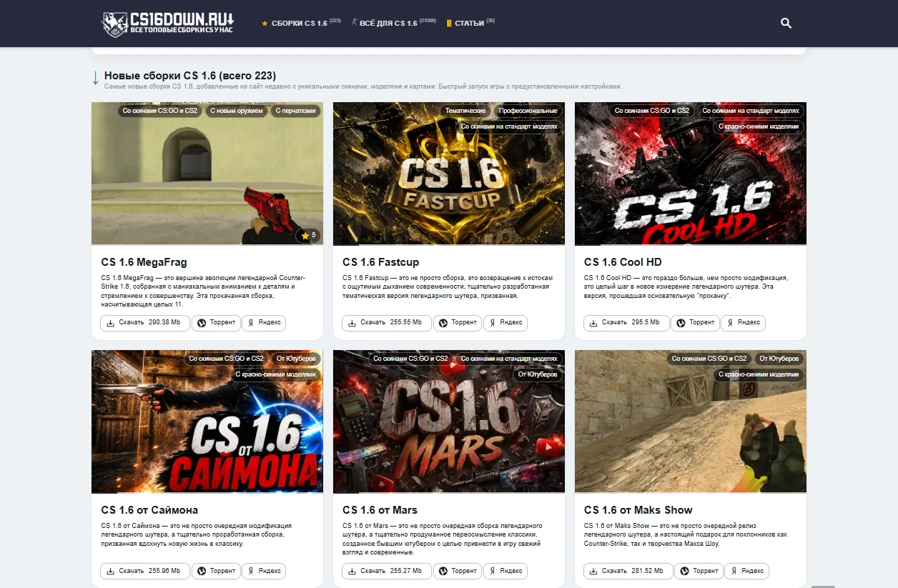Open the Yandex link for CS 1.6 от Mars
The image size is (898, 588).
click(x=505, y=572)
